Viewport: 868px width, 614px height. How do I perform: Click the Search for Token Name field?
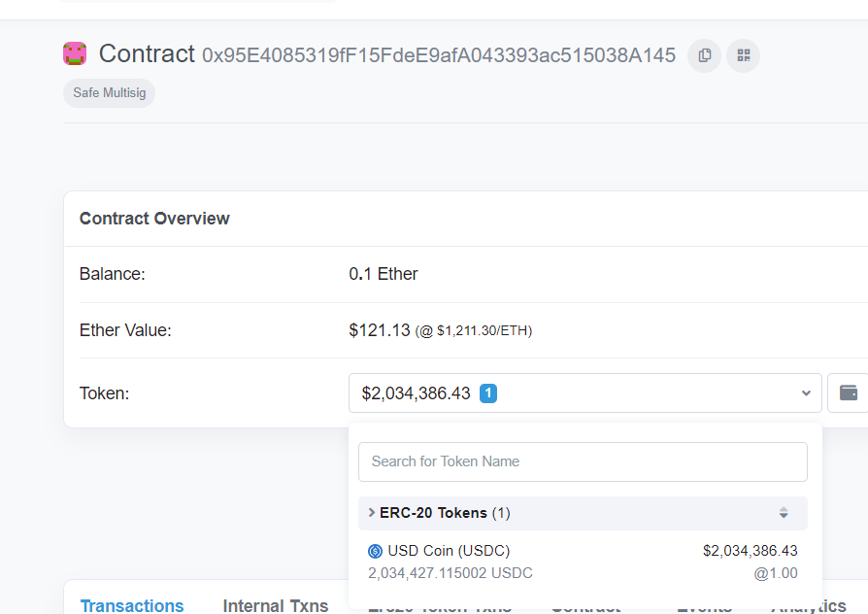pos(583,461)
